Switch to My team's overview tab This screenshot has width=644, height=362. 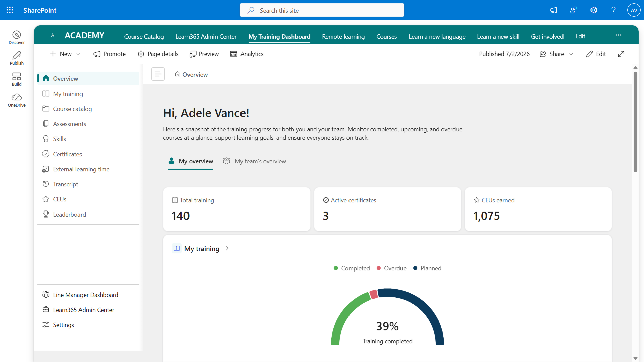pyautogui.click(x=255, y=161)
